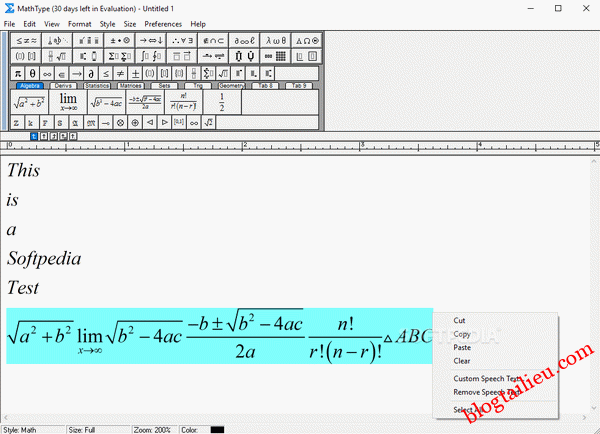This screenshot has height=434, width=600.
Task: Select left-justified tab stop button
Action: tap(34, 136)
